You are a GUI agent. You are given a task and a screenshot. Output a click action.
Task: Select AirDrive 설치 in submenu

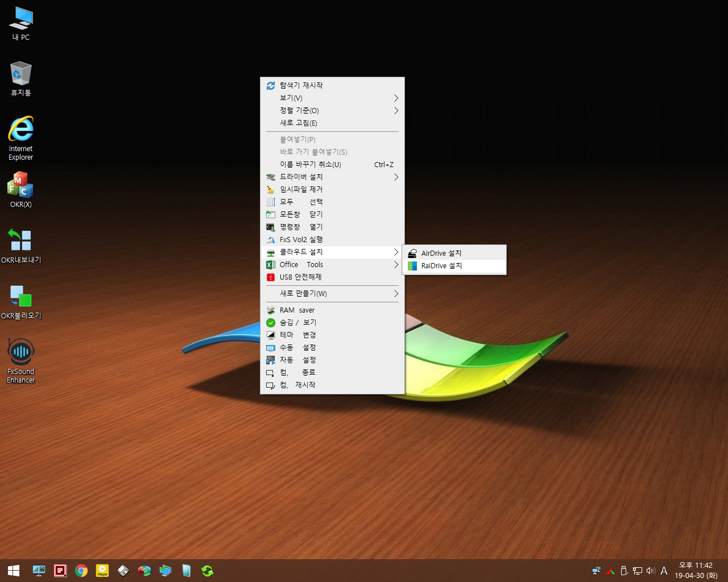(x=454, y=253)
